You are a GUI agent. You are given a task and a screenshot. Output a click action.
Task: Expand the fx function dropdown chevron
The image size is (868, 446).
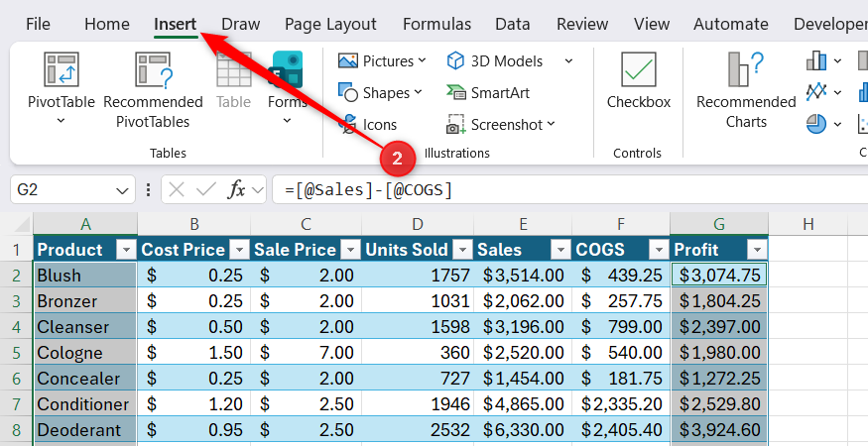(257, 190)
